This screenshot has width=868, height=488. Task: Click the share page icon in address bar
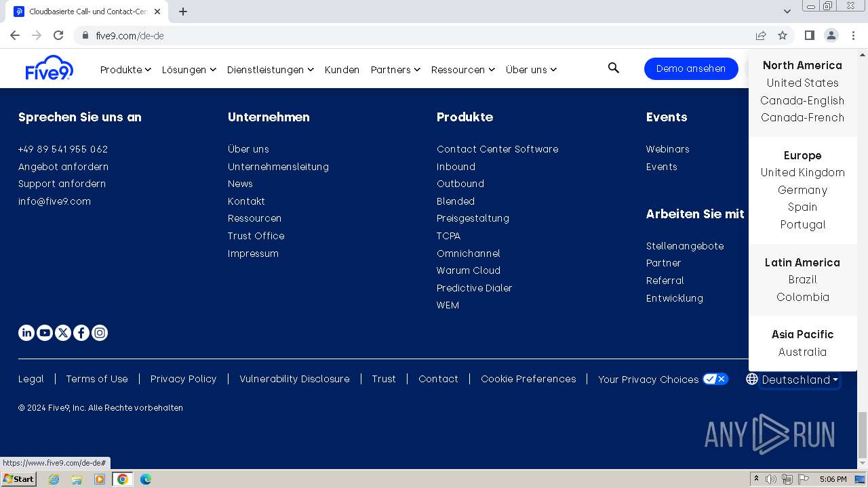pyautogui.click(x=761, y=35)
